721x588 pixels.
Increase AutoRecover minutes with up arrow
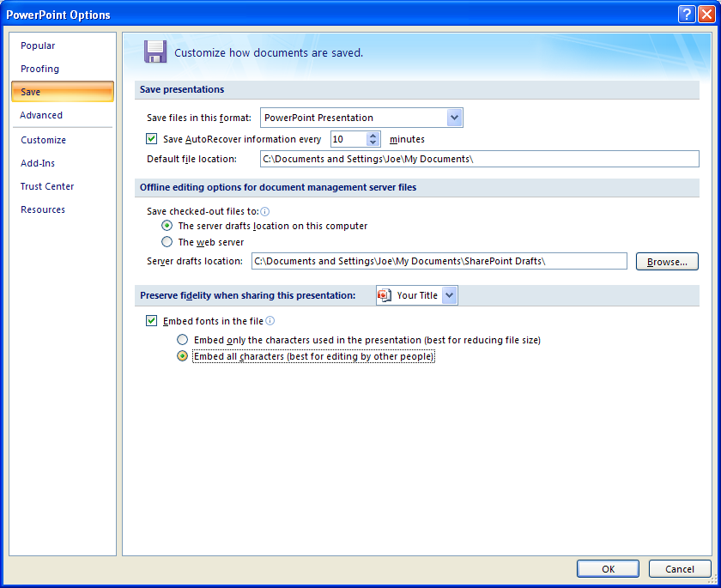coord(373,136)
